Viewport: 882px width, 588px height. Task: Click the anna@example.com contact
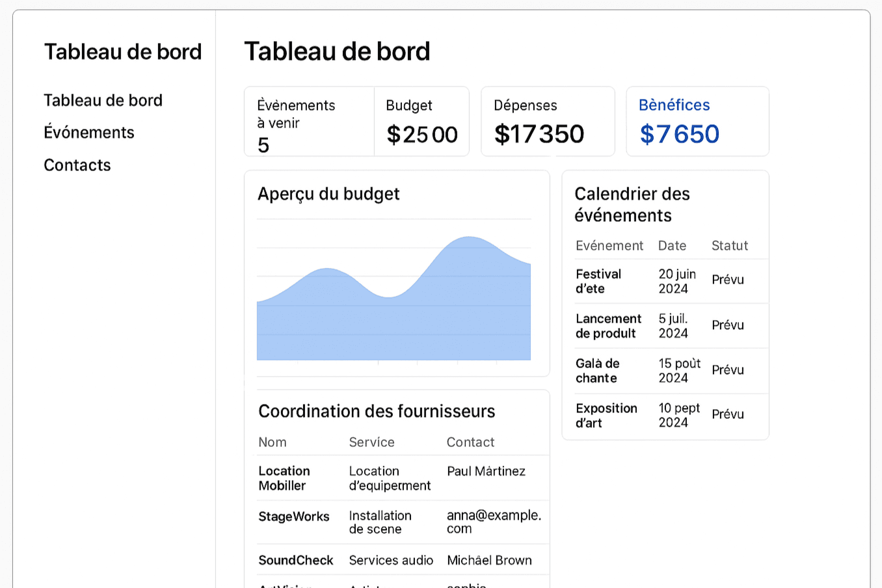pos(494,522)
